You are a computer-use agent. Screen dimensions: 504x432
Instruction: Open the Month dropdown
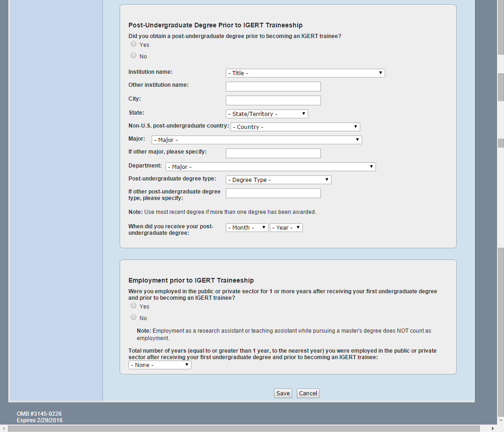247,227
